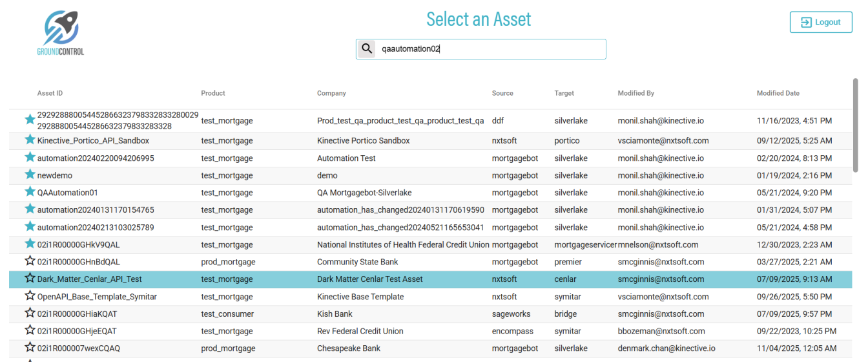The width and height of the screenshot is (868, 362).
Task: Focus the asset search text field
Action: click(490, 49)
